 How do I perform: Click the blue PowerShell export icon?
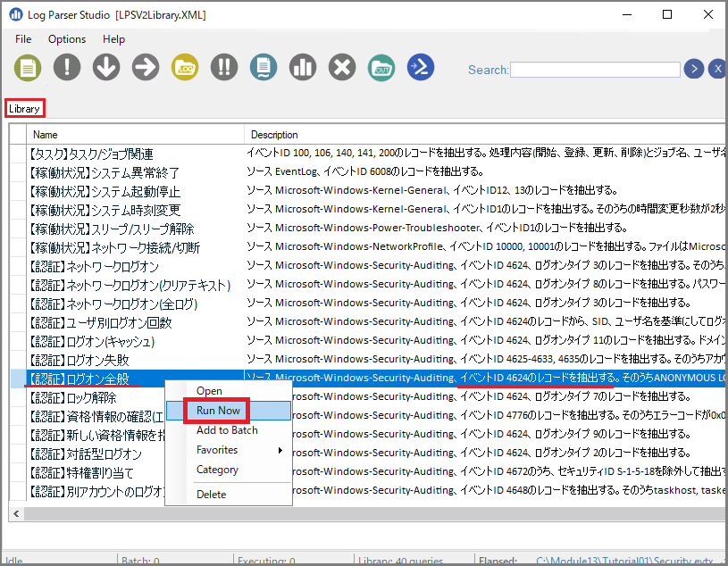point(421,68)
